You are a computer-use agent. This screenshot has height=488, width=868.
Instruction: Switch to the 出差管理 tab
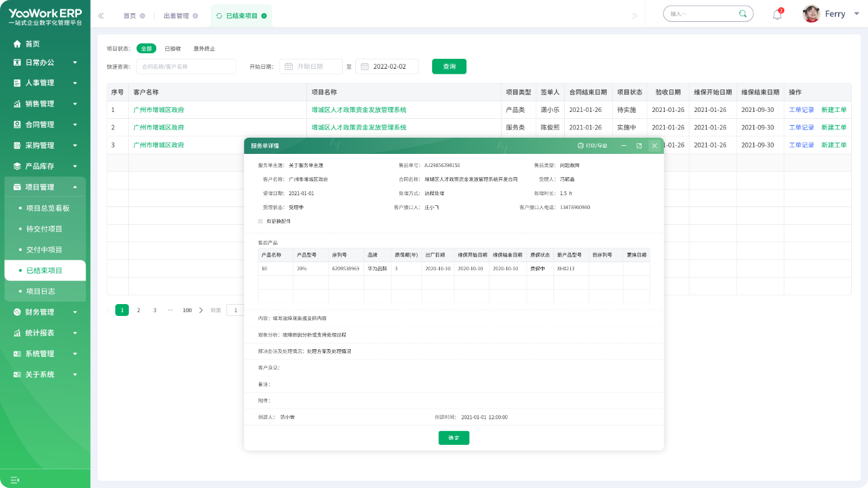(x=176, y=16)
